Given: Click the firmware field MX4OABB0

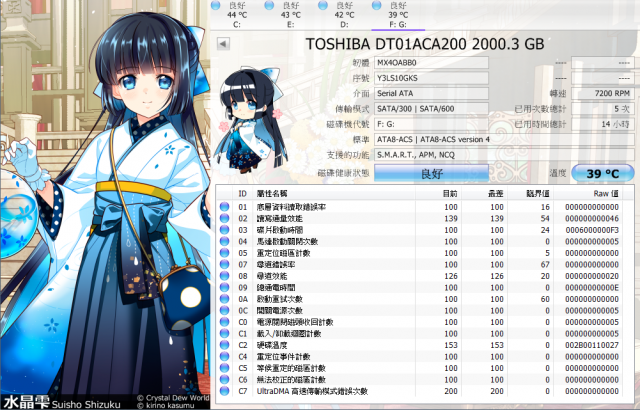Looking at the screenshot, I should 431,63.
